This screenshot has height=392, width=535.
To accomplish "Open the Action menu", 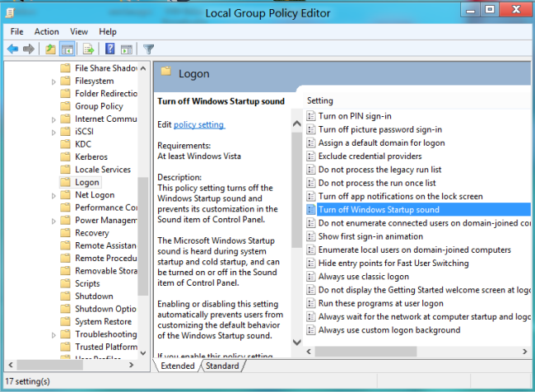I will point(46,32).
